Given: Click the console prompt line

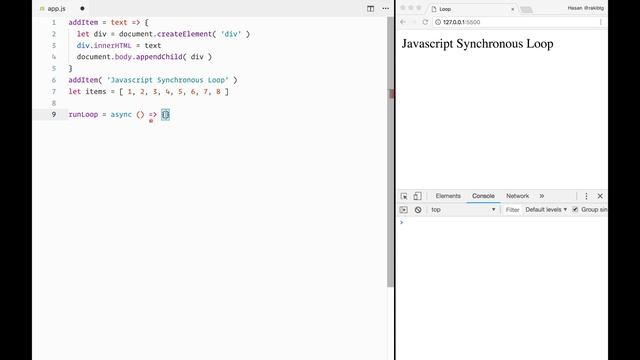Looking at the screenshot, I should [x=502, y=222].
